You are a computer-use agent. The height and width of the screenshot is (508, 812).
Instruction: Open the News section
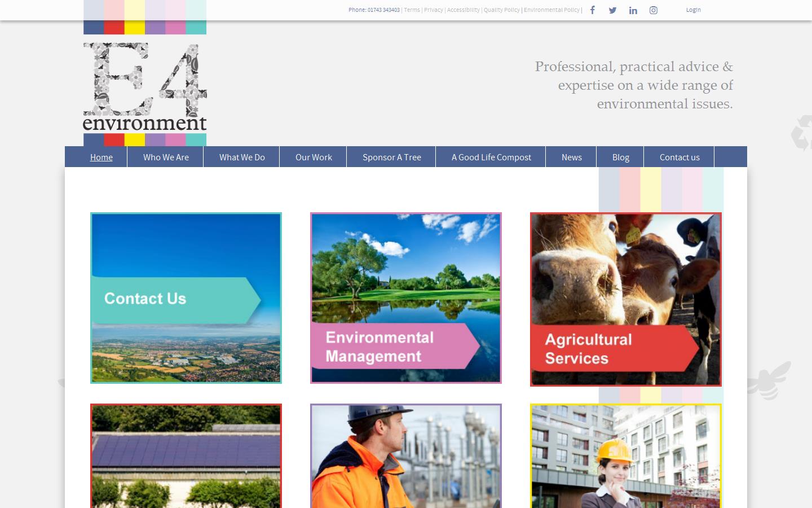click(x=571, y=157)
